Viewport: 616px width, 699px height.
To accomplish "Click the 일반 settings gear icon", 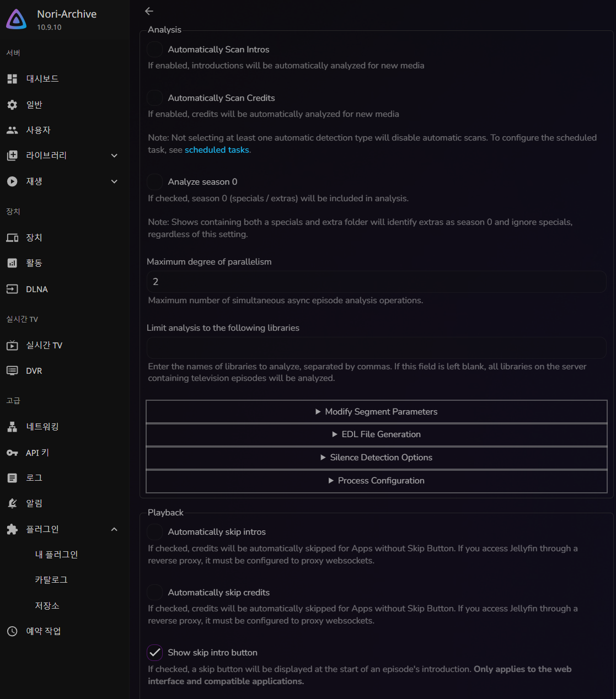I will (12, 105).
